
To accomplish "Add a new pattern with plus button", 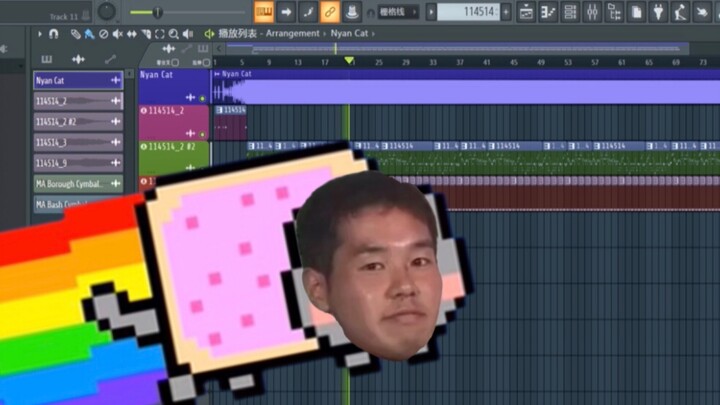I will [506, 12].
